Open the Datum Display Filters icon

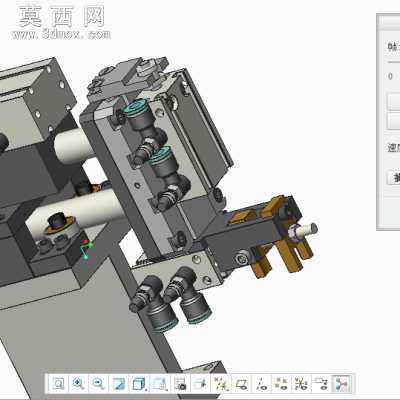tap(221, 383)
